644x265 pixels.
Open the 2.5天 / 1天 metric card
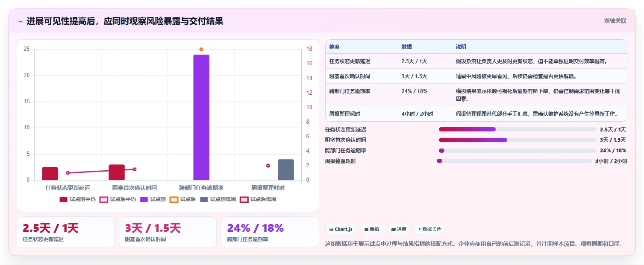[65, 232]
